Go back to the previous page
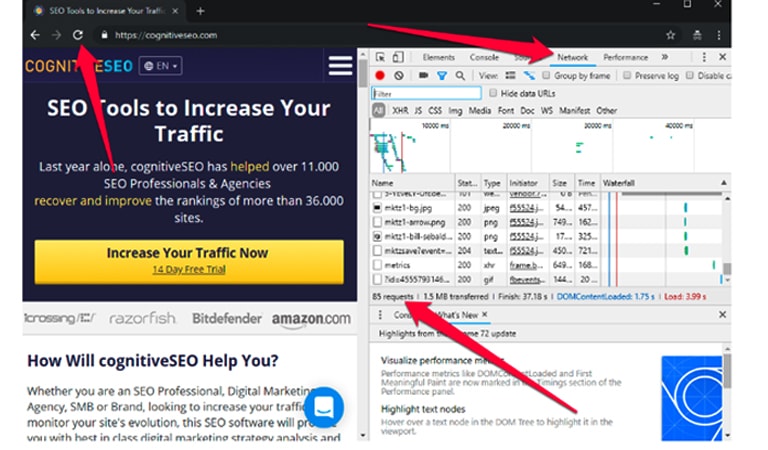The image size is (768, 450). [x=35, y=35]
